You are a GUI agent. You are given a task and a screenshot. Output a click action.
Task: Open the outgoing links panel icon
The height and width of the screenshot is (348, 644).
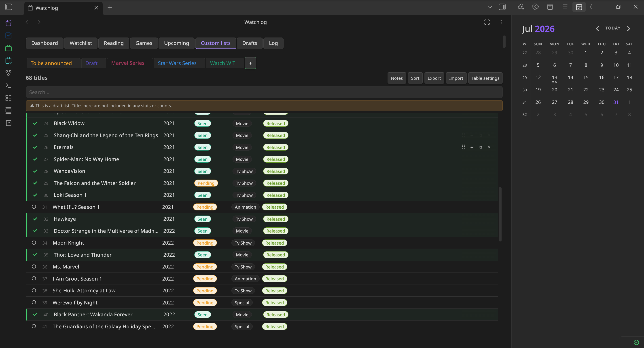(x=521, y=7)
